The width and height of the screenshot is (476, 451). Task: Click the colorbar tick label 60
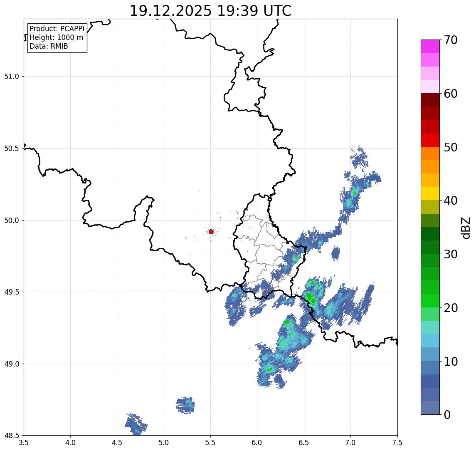(450, 94)
